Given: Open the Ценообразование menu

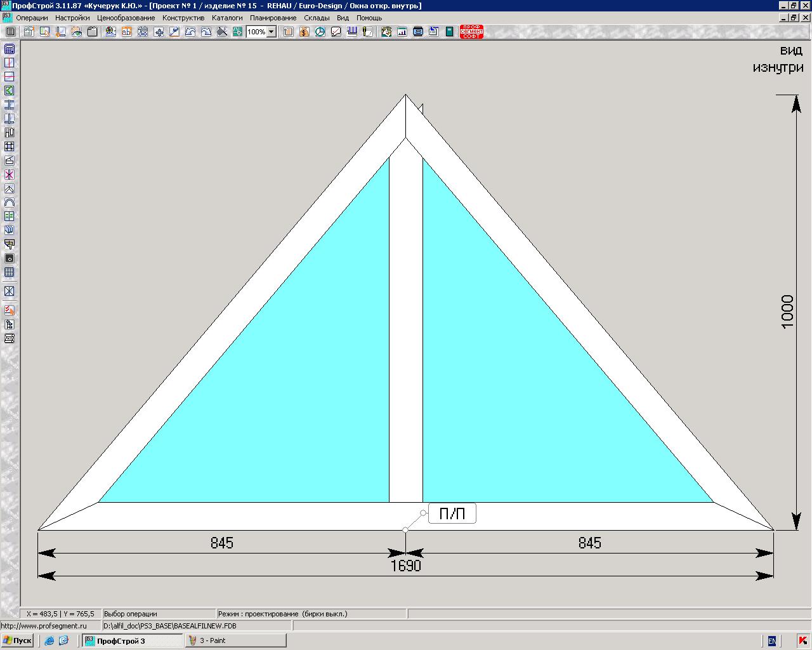Looking at the screenshot, I should coord(126,18).
